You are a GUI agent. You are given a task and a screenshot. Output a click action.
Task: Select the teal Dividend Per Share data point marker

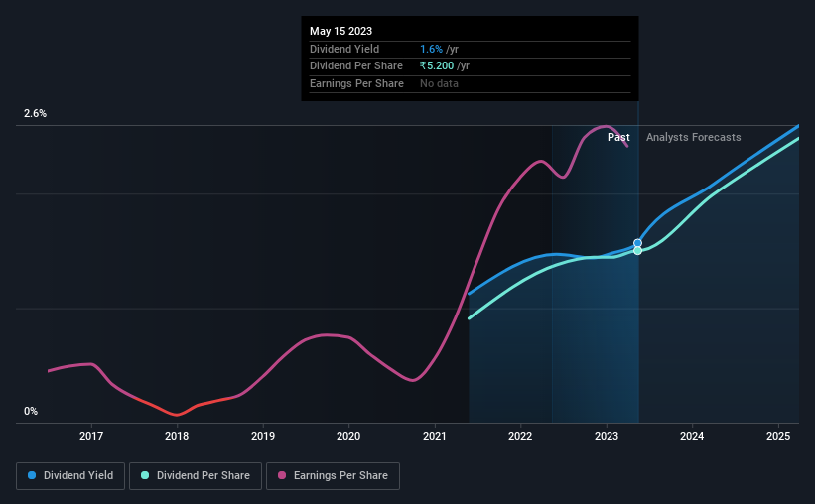(x=637, y=251)
